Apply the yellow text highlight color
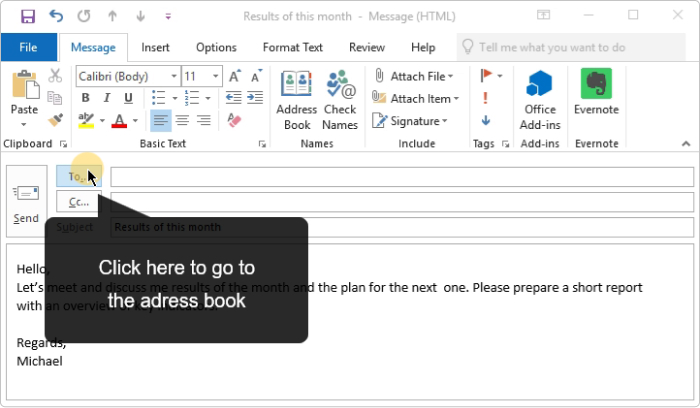 (86, 121)
